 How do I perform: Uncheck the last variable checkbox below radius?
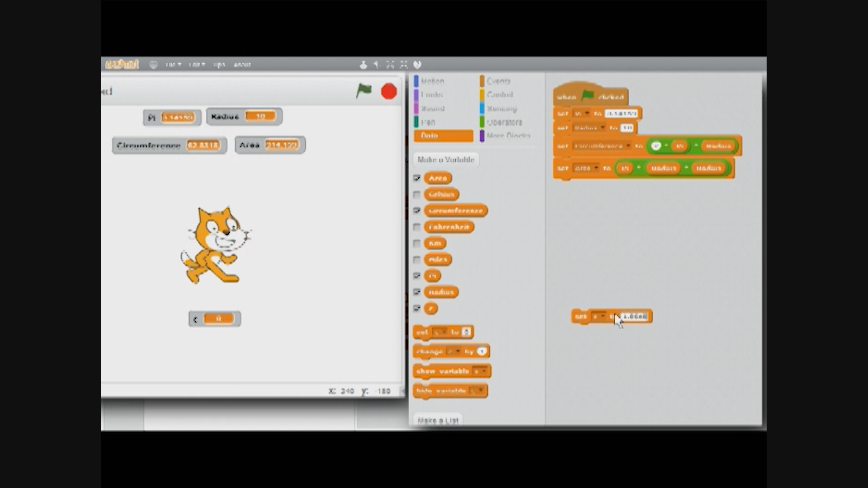pos(417,308)
